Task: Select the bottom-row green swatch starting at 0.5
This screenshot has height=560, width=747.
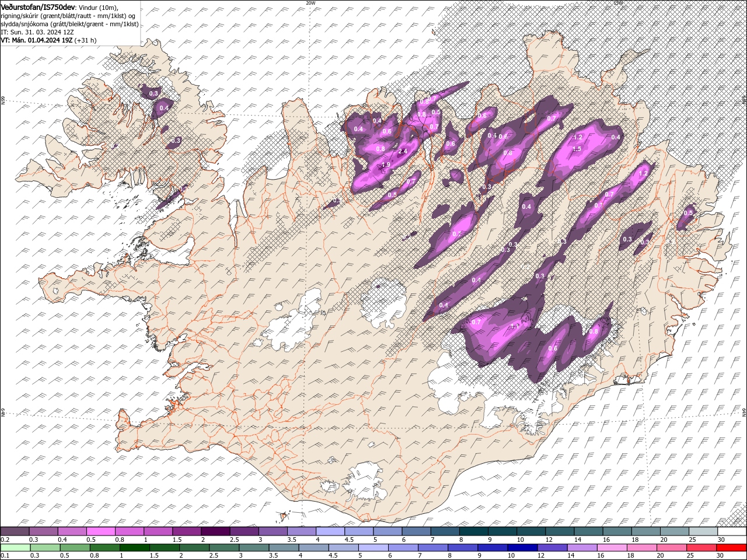Action: 76,547
